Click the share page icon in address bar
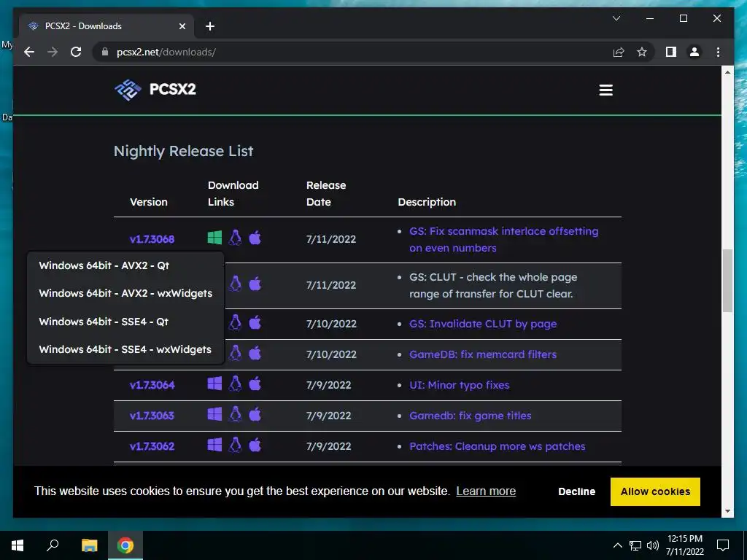 click(619, 52)
